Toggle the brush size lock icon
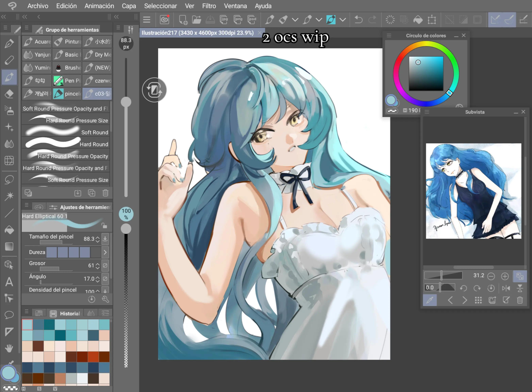 104,225
